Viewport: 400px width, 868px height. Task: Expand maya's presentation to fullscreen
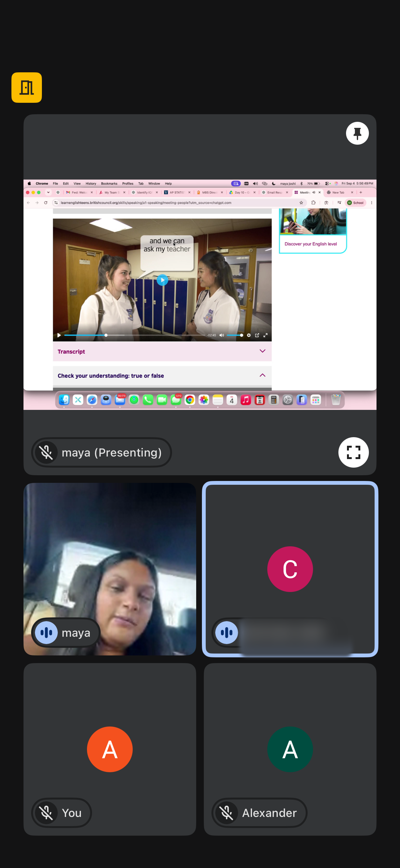pos(353,452)
